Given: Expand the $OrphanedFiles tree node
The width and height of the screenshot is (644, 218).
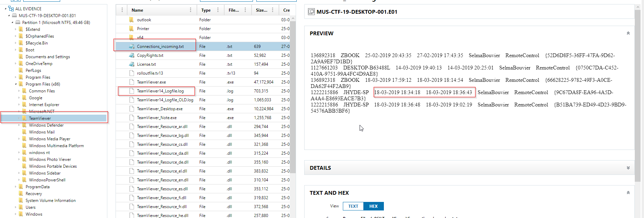Looking at the screenshot, I should (16, 36).
